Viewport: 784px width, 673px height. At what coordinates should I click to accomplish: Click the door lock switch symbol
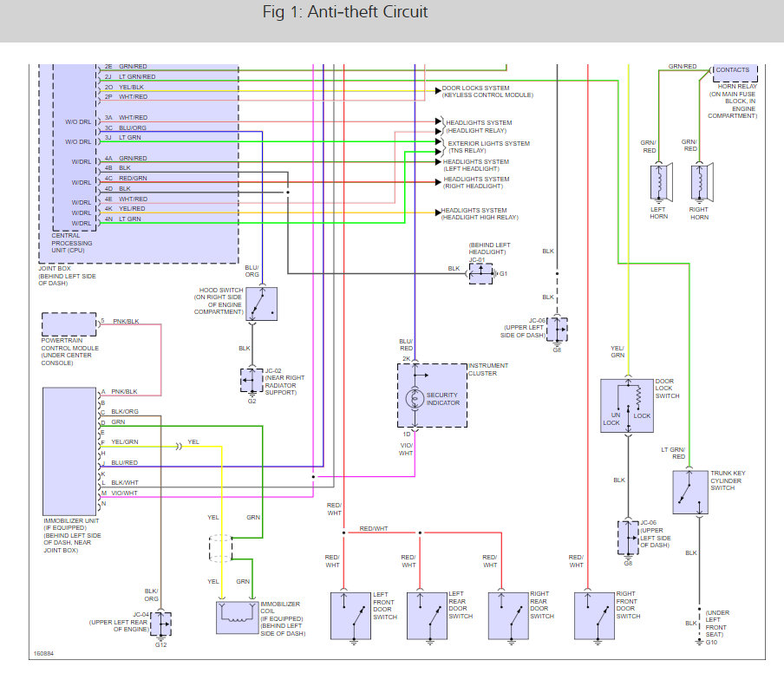click(627, 406)
